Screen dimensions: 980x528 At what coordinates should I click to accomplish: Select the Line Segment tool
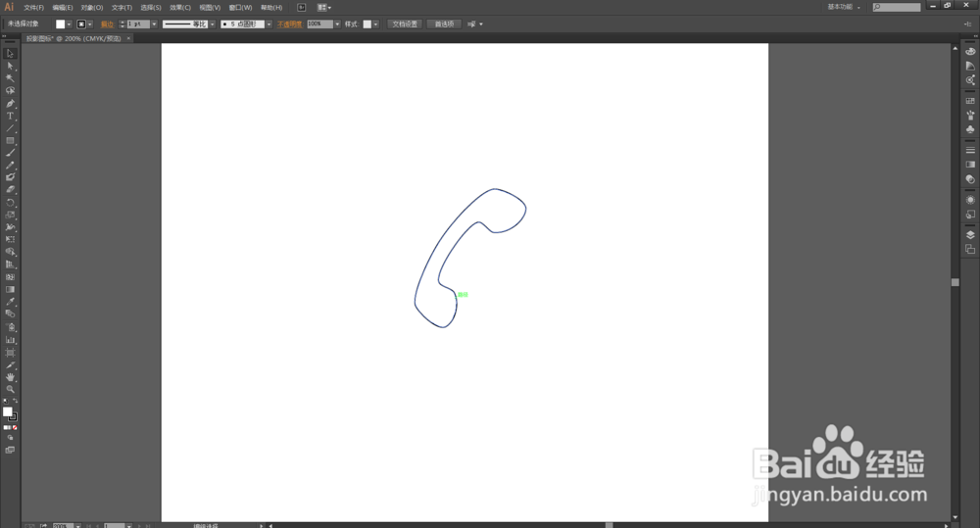10,128
